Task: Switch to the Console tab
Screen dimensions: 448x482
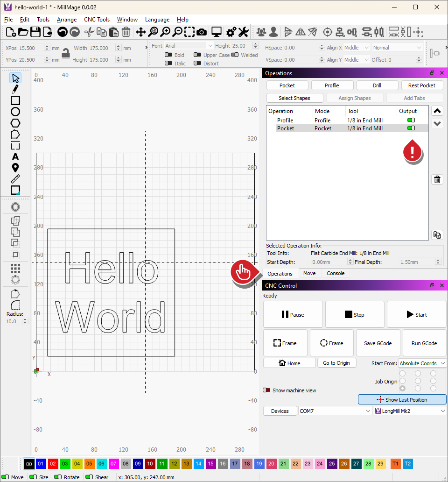Action: pyautogui.click(x=336, y=274)
